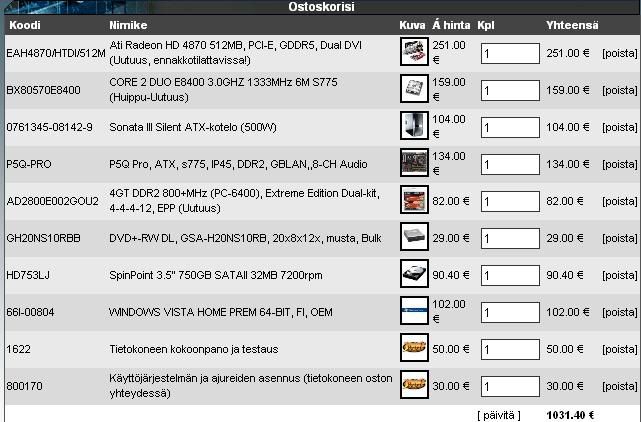Select product code AD2800E002GOU2
This screenshot has height=422, width=641.
tap(52, 201)
